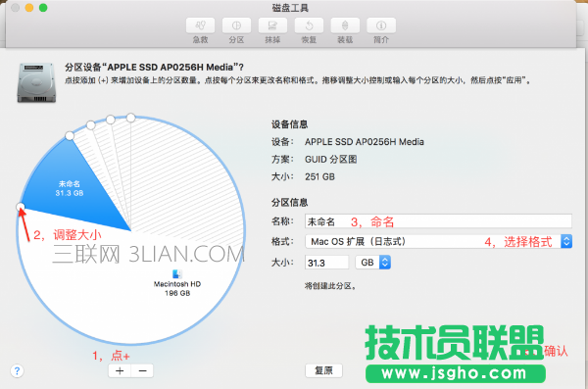Image resolution: width=588 pixels, height=389 pixels.
Task: Click the yellow minimize window button
Action: pyautogui.click(x=29, y=8)
